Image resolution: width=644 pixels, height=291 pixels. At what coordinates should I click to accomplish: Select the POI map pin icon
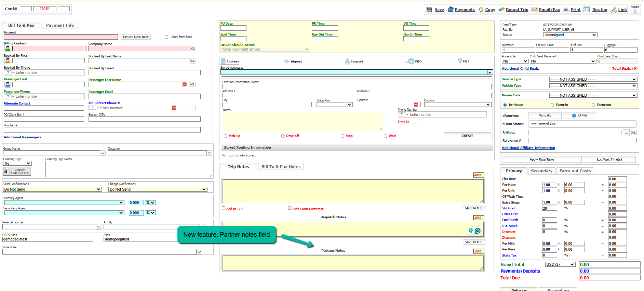460,61
